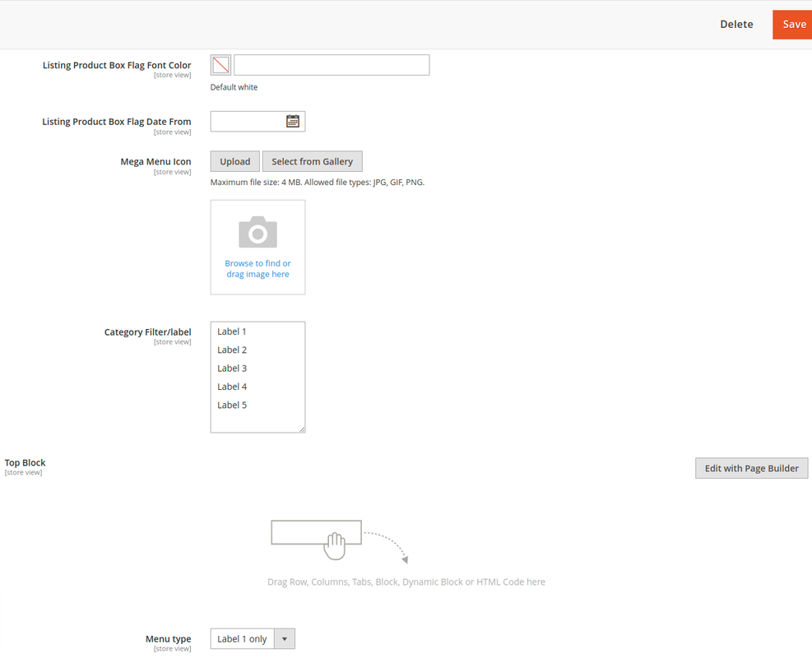This screenshot has height=658, width=812.
Task: Click the drag hand illustration in Top Block
Action: [x=335, y=545]
